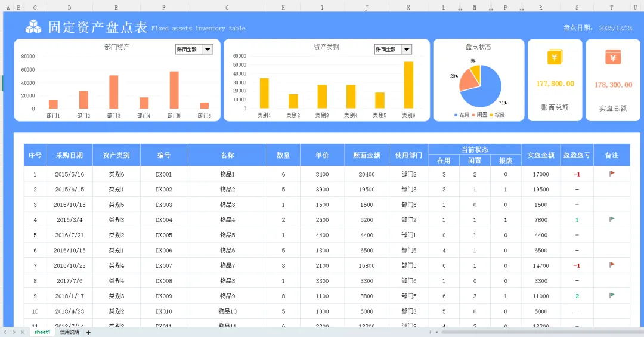This screenshot has width=644, height=337.
Task: Click the total value 178,300.00
Action: 613,85
